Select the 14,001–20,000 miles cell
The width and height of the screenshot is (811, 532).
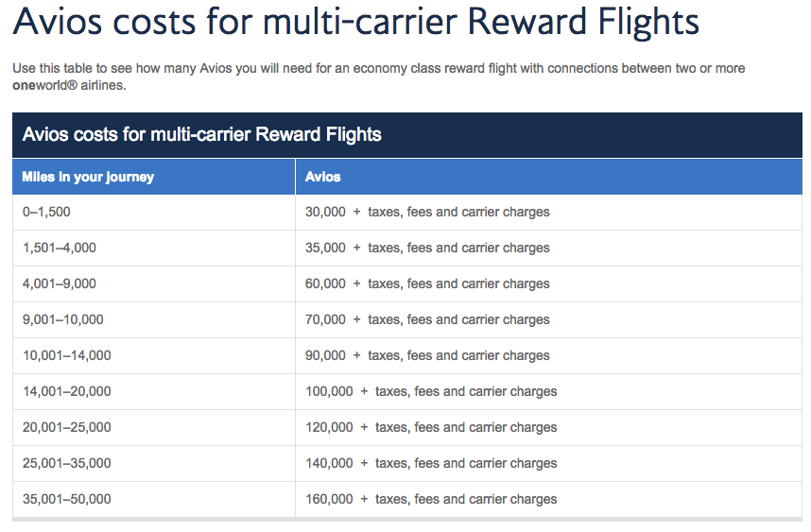point(154,392)
